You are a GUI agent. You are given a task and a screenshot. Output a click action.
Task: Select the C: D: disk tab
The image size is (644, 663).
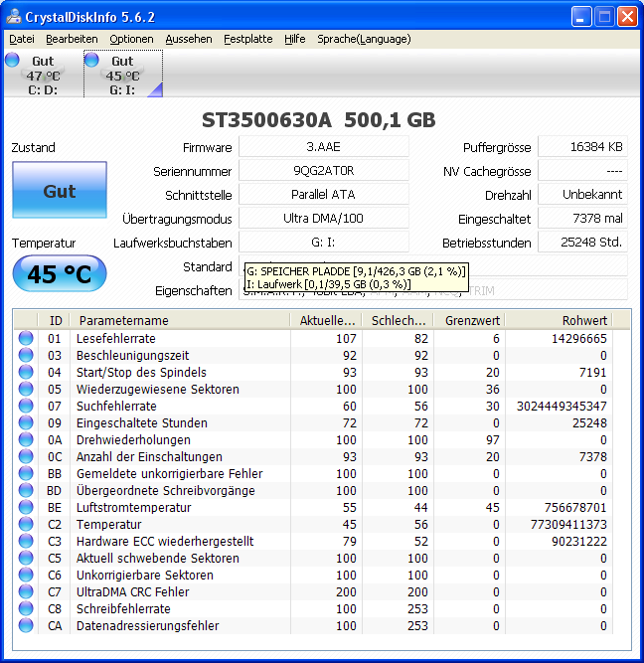coord(43,74)
